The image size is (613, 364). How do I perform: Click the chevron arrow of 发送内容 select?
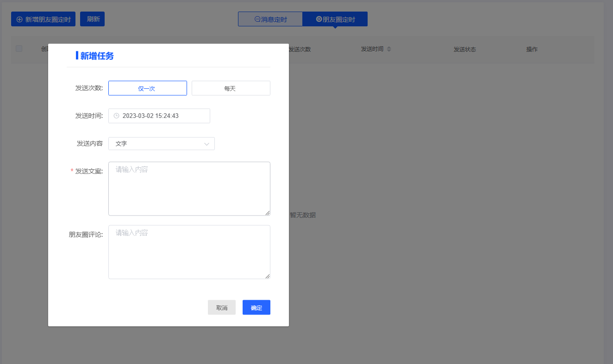pyautogui.click(x=206, y=144)
